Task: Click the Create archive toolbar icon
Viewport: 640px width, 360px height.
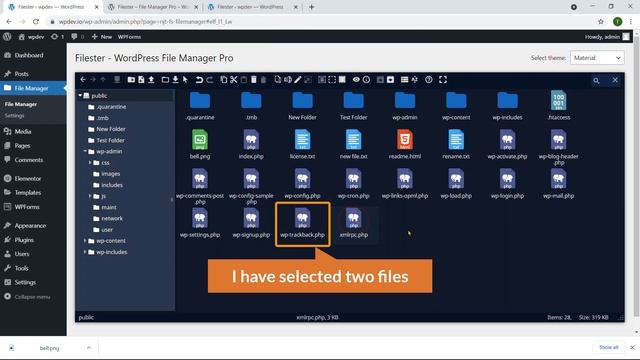Action: coord(391,80)
